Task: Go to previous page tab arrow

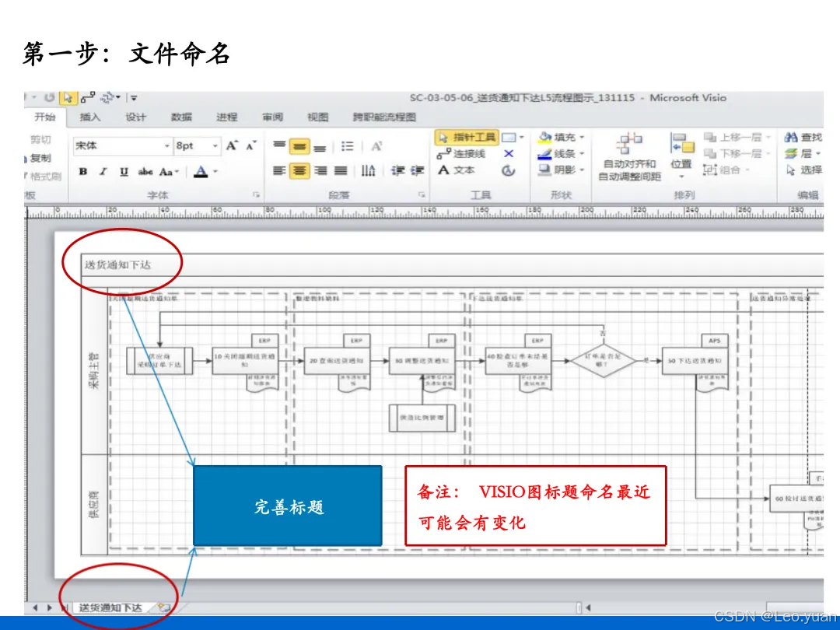Action: [x=35, y=607]
